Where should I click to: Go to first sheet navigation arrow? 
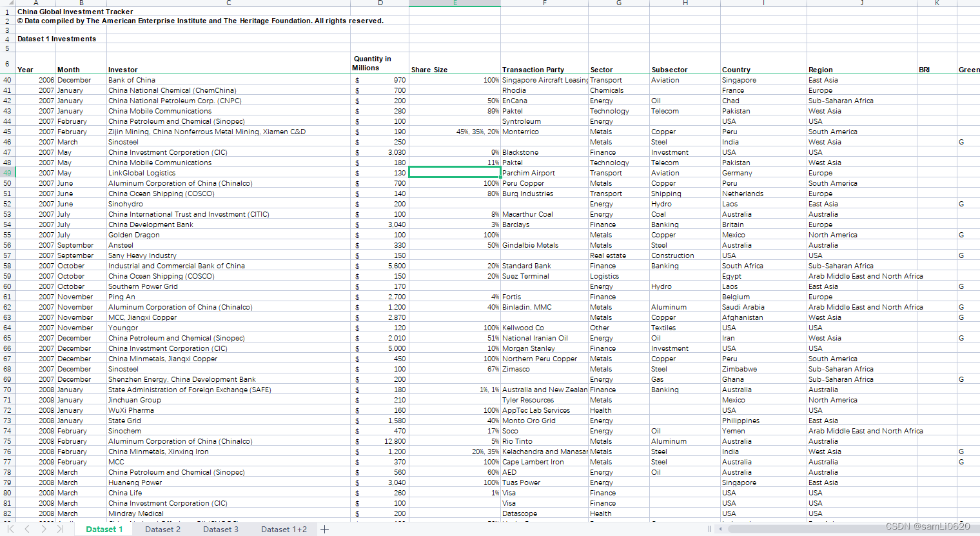(x=11, y=529)
